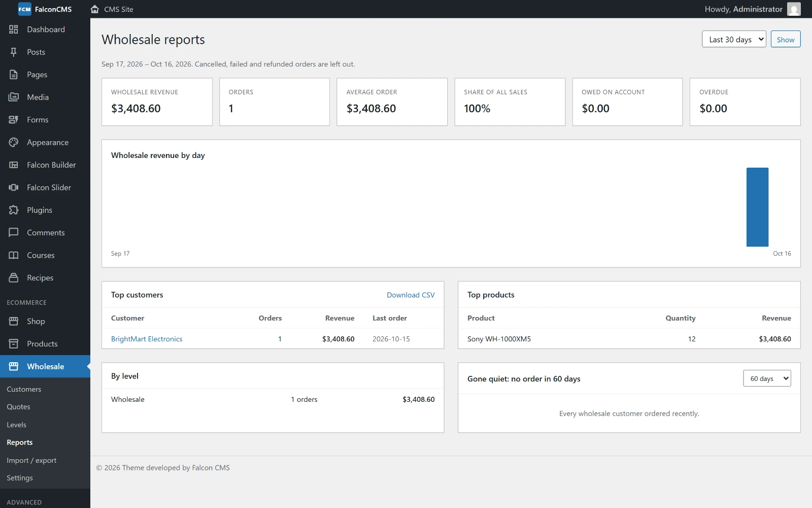Open FalconCMS admin bar label
This screenshot has height=508, width=812.
pyautogui.click(x=53, y=9)
